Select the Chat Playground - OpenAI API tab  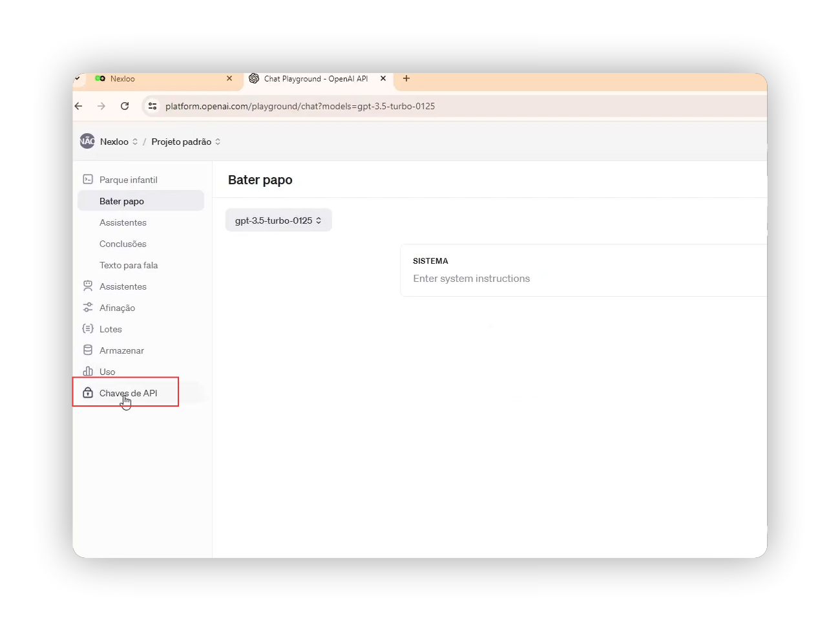click(318, 79)
